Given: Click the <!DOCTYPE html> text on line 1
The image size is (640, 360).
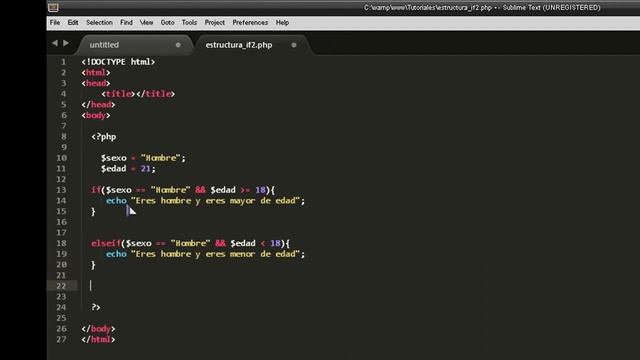Looking at the screenshot, I should pyautogui.click(x=118, y=62).
